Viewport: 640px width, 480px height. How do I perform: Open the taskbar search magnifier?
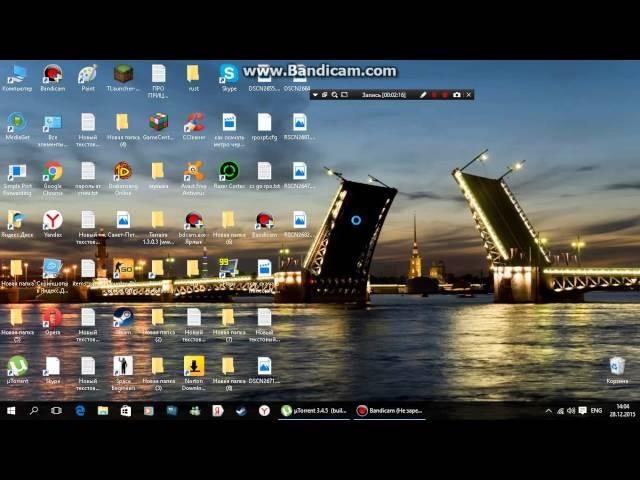tap(34, 411)
